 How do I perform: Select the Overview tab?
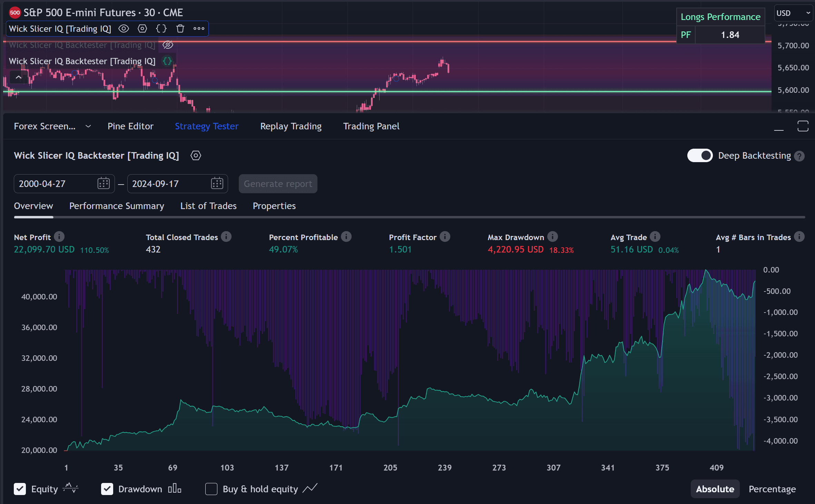(33, 206)
